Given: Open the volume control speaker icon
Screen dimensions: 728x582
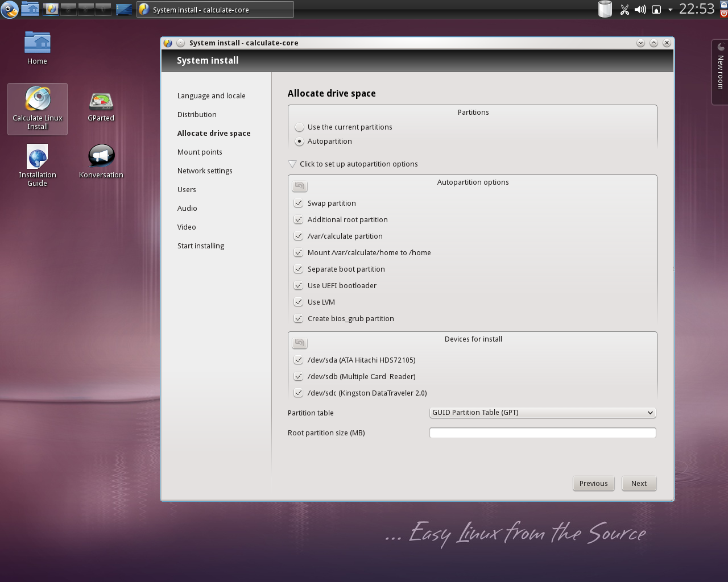Looking at the screenshot, I should click(640, 10).
